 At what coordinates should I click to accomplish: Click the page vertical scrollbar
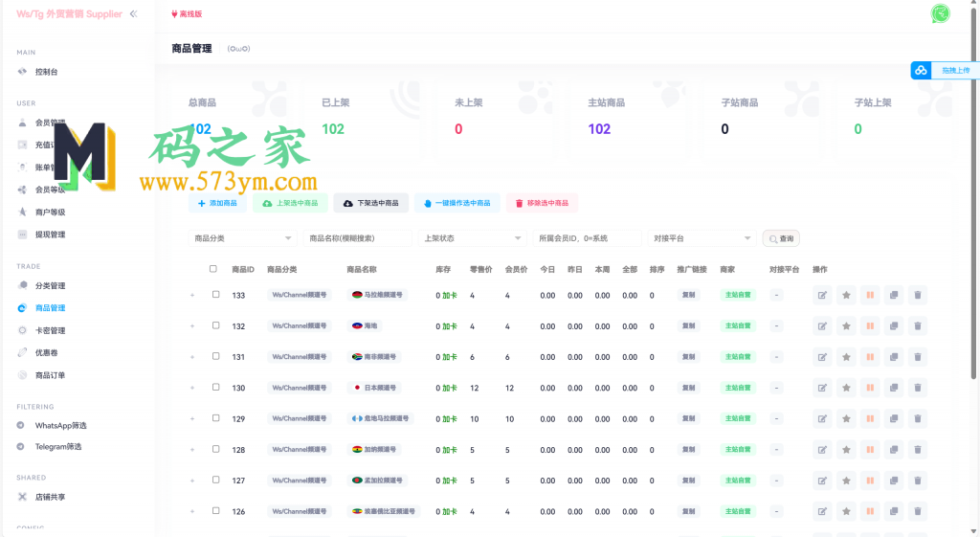coord(973,193)
